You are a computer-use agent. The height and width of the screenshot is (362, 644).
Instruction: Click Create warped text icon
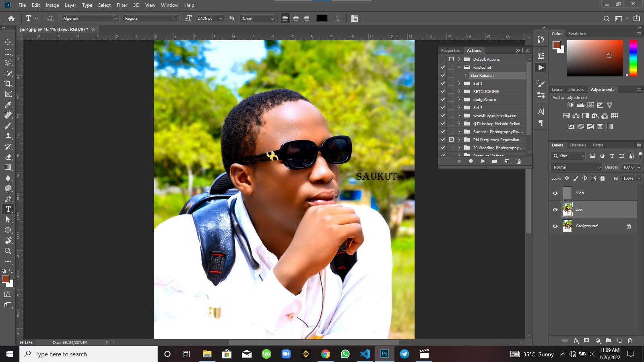tap(338, 19)
